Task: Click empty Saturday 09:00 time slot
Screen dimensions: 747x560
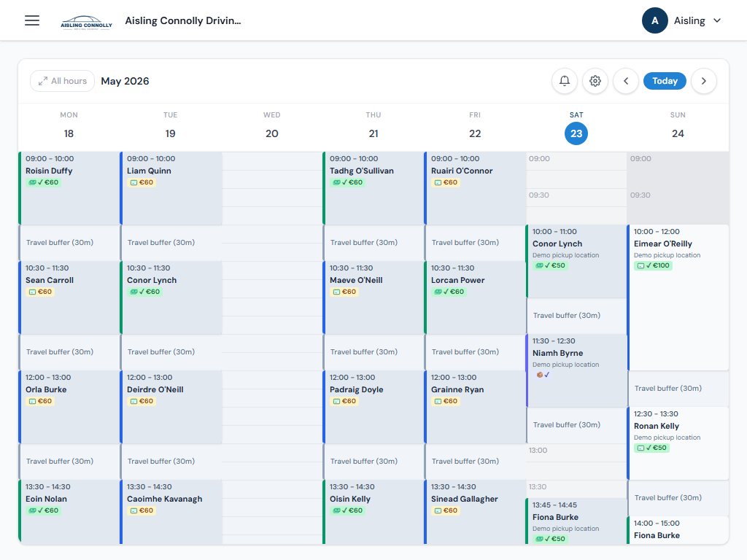Action: pyautogui.click(x=576, y=161)
